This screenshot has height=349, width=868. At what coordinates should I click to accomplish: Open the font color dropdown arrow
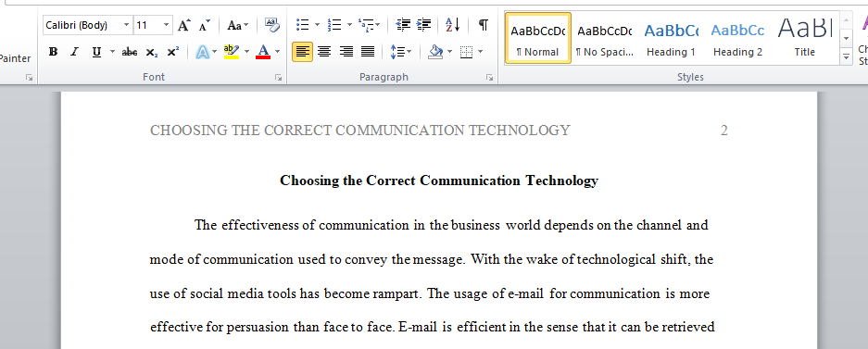[x=277, y=52]
